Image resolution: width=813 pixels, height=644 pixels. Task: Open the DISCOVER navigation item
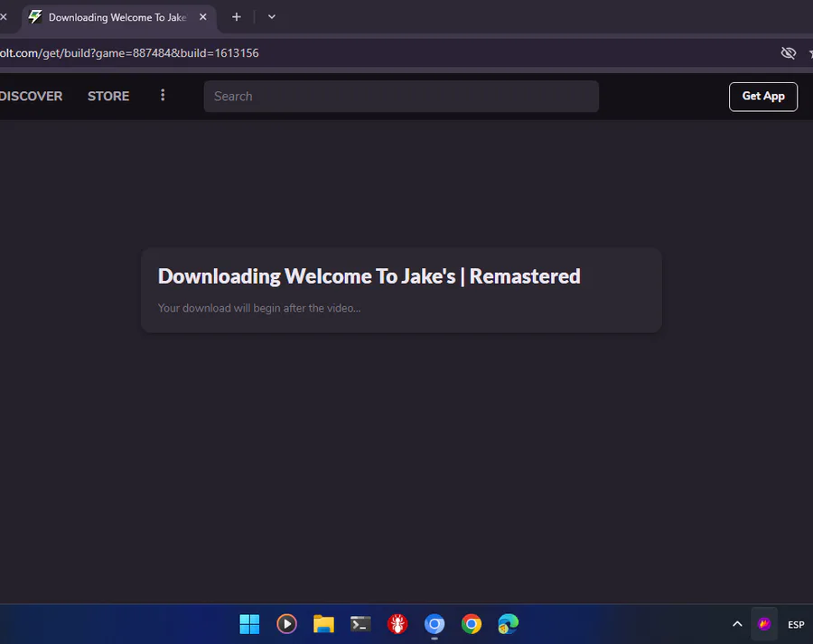point(31,97)
